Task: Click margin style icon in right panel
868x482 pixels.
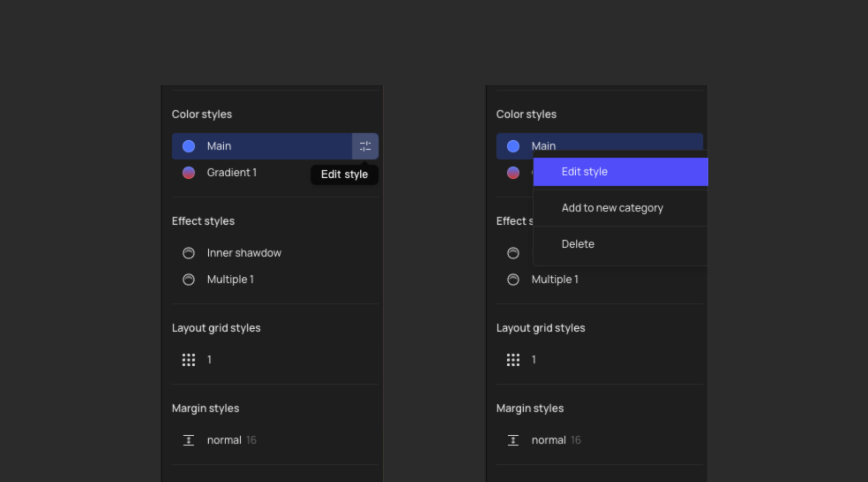Action: click(513, 440)
